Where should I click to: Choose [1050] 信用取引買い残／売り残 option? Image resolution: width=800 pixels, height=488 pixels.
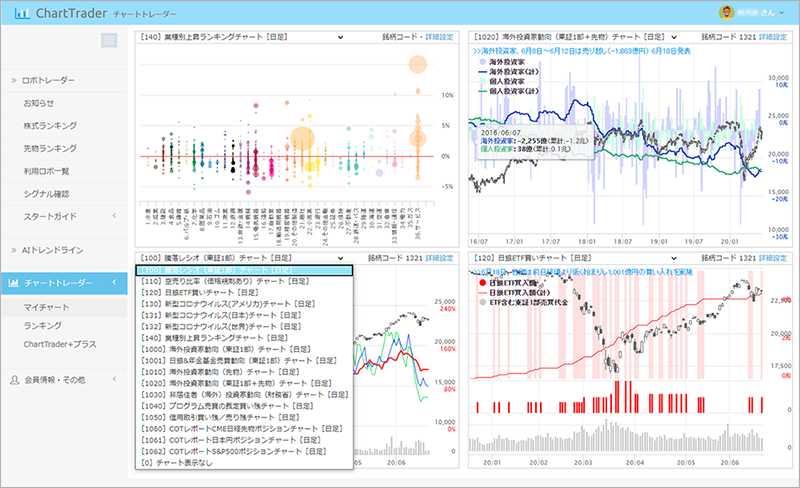coord(244,418)
